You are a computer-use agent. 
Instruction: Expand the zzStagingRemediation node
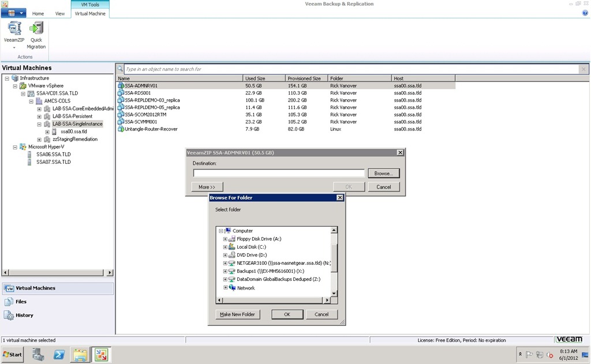point(39,140)
